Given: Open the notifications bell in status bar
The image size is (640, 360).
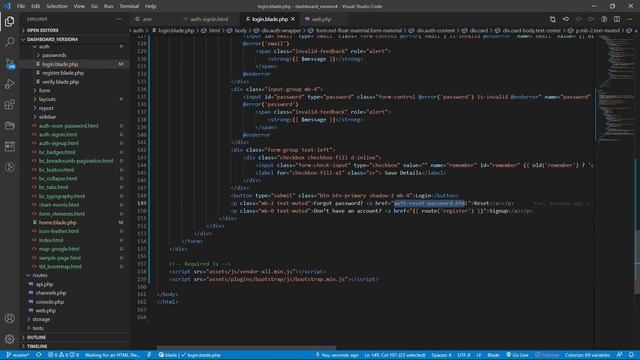Looking at the screenshot, I should tap(631, 355).
